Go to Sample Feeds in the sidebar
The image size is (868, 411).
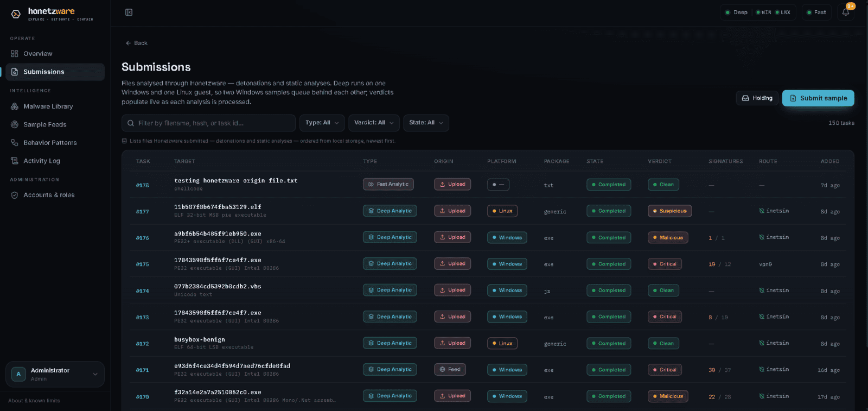click(55, 125)
